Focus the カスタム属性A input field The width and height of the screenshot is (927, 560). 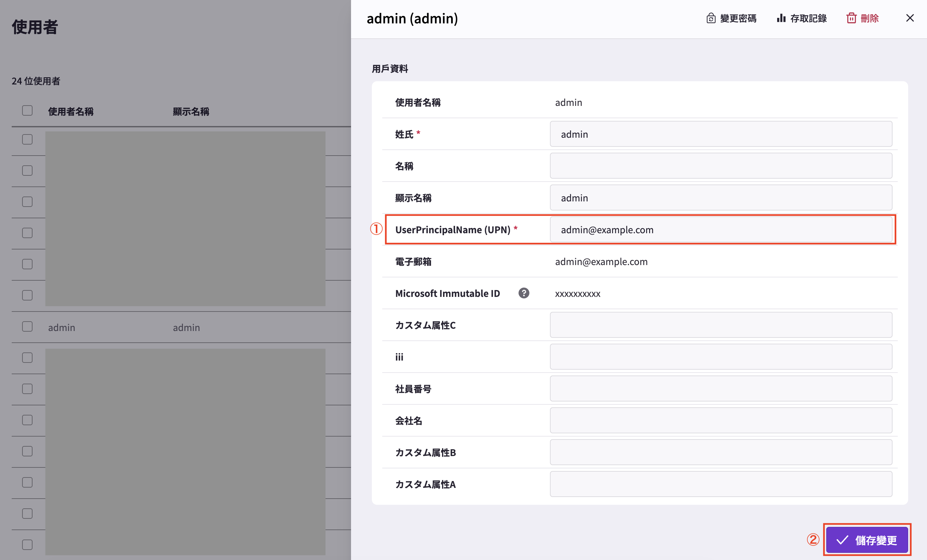[721, 484]
